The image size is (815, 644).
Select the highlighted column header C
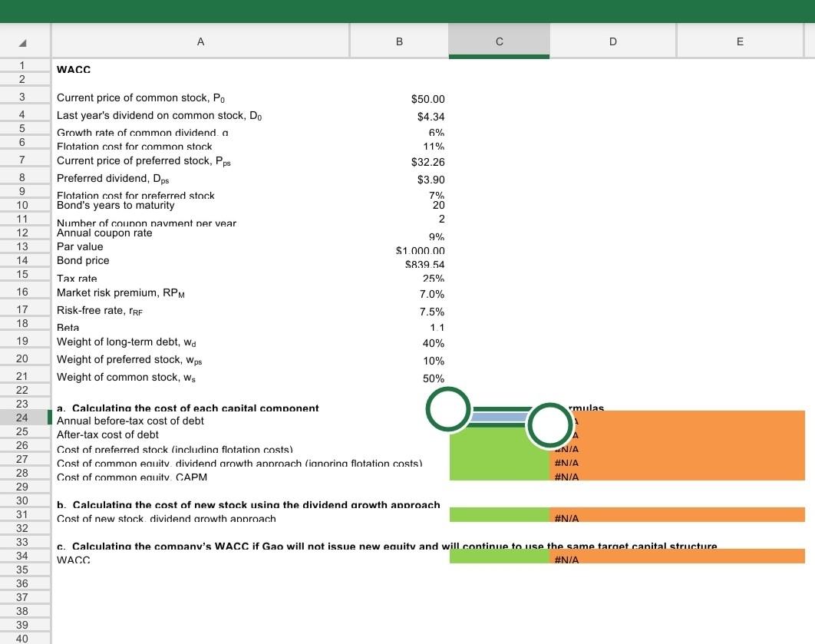click(499, 41)
